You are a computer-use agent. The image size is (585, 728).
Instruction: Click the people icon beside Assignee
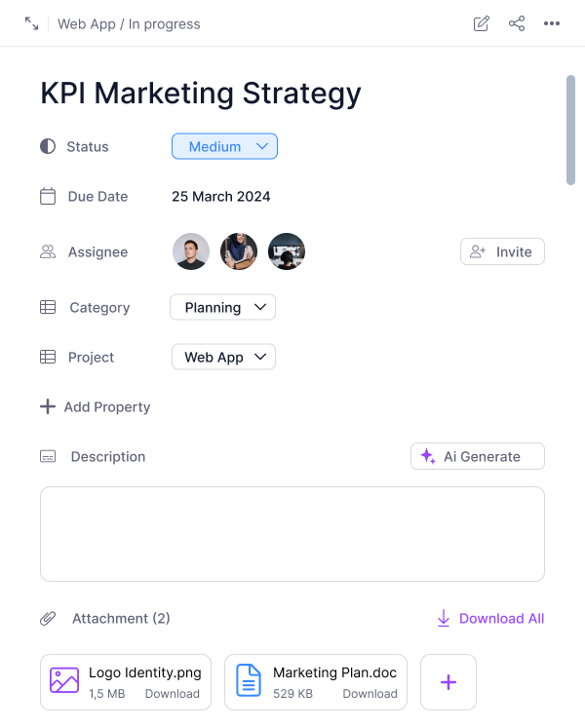pyautogui.click(x=48, y=251)
